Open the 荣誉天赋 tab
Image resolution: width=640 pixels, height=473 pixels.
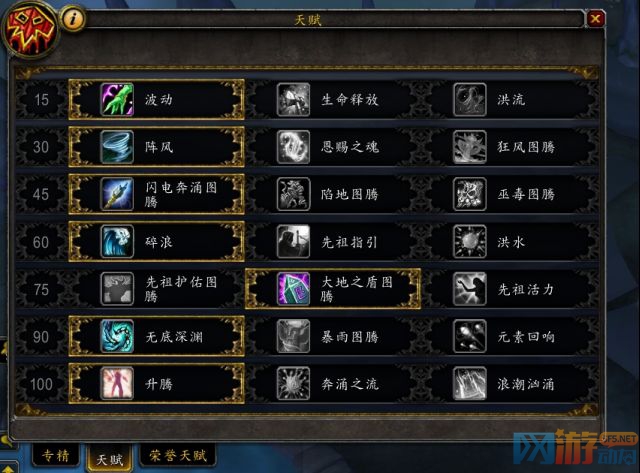point(178,455)
